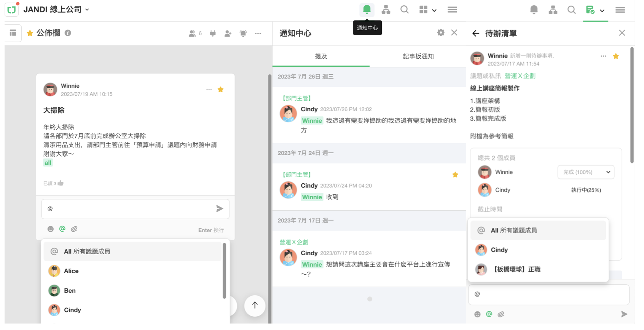Screen dimensions: 644x330
Task: Unstar Cindy's 收到 notification
Action: (x=455, y=175)
